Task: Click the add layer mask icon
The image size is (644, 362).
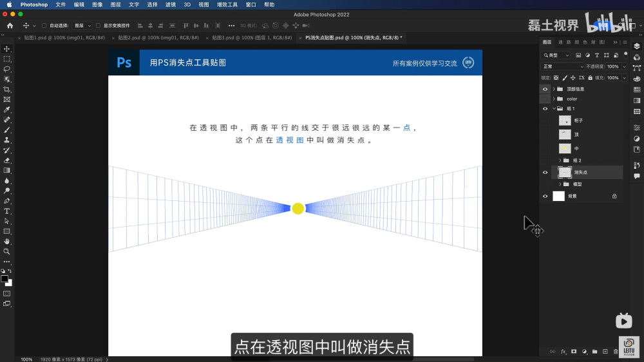Action: [x=574, y=352]
